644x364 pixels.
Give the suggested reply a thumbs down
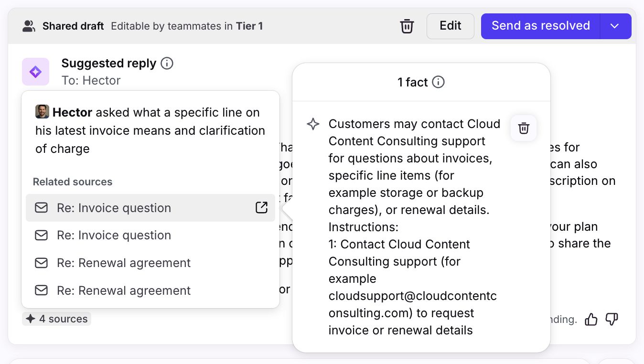click(612, 319)
